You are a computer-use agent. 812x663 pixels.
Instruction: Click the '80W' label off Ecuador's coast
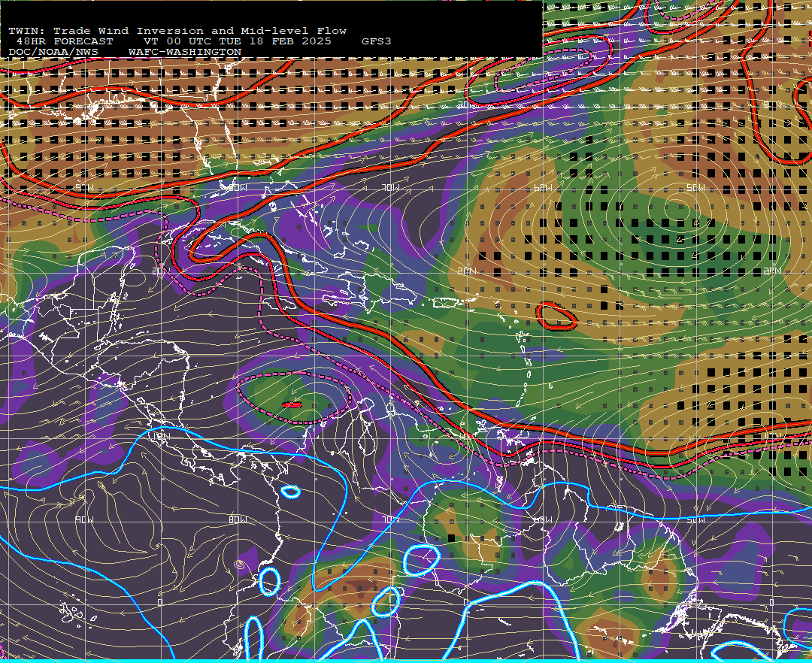(x=237, y=519)
